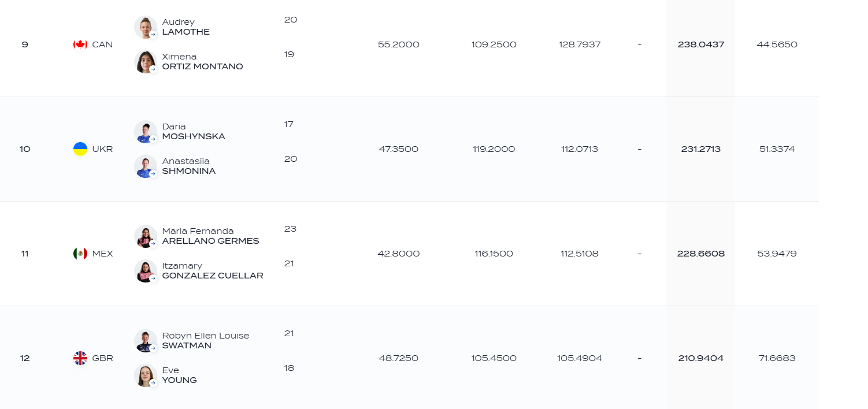Viewport: 868px width, 409px height.
Task: Click the Mexico flag icon
Action: [x=80, y=254]
